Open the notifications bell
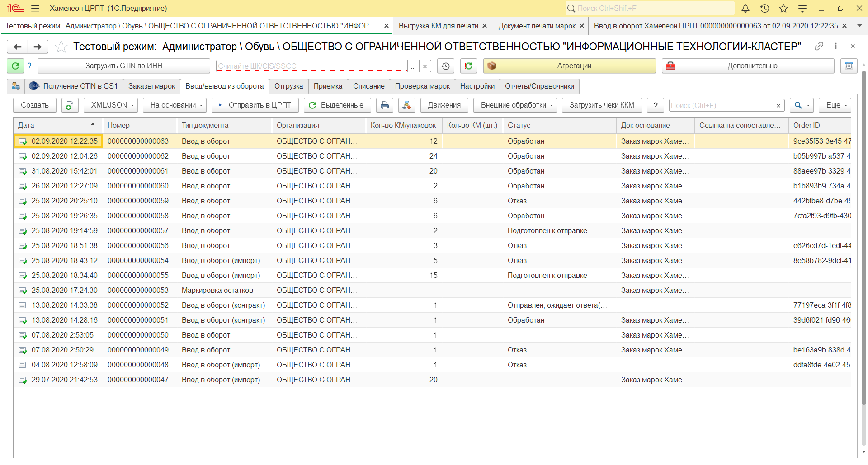The width and height of the screenshot is (868, 465). [x=745, y=8]
